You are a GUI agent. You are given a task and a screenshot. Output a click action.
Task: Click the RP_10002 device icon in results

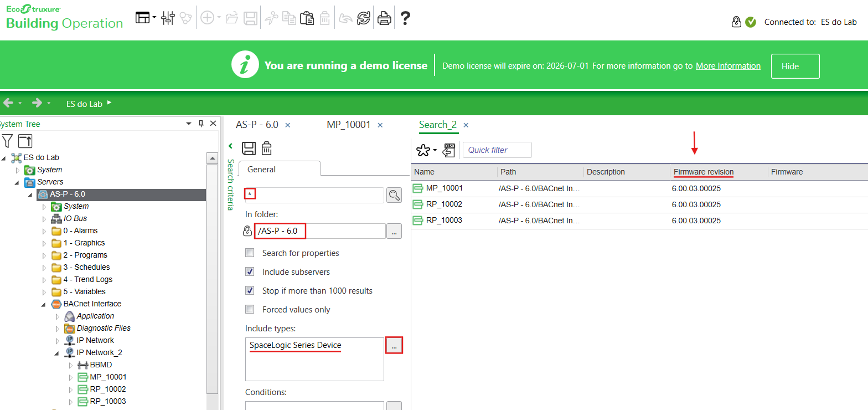(418, 204)
